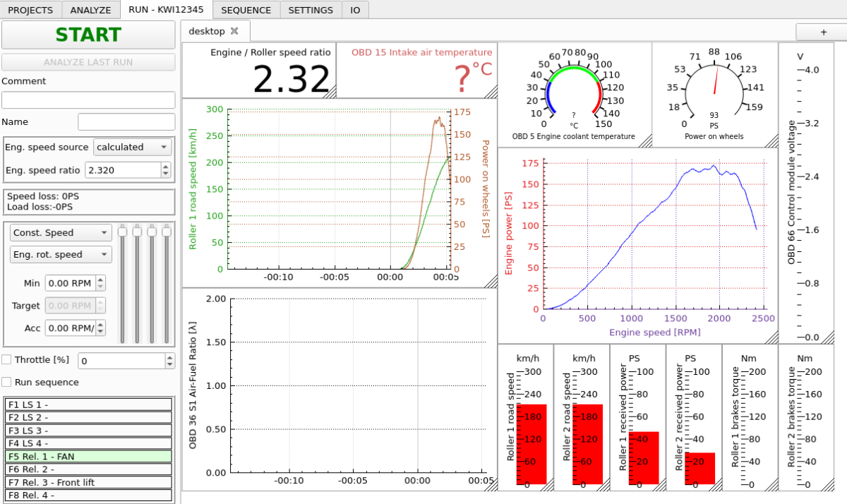Viewport: 847px width, 504px height.
Task: Enable the Run sequence checkbox
Action: pyautogui.click(x=6, y=381)
